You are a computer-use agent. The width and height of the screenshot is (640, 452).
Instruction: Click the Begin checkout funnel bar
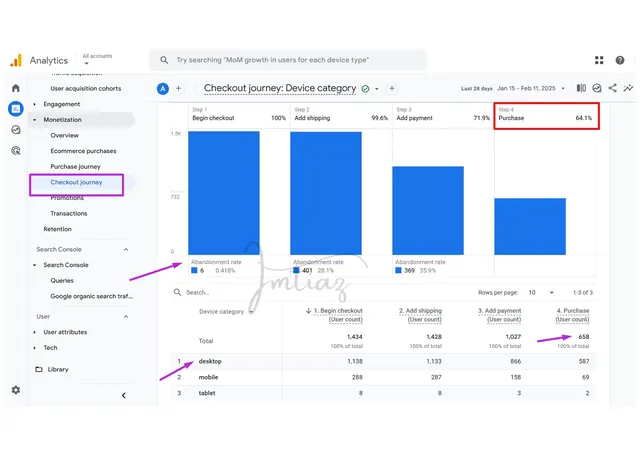tap(224, 193)
